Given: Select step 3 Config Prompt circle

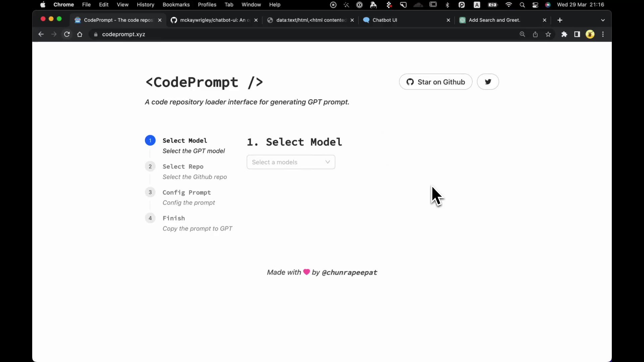Looking at the screenshot, I should point(150,192).
